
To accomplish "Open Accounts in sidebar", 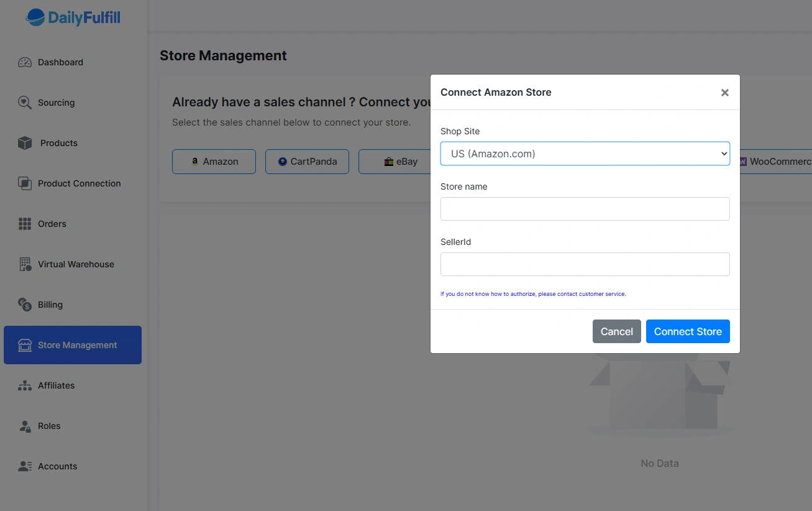I will (57, 466).
